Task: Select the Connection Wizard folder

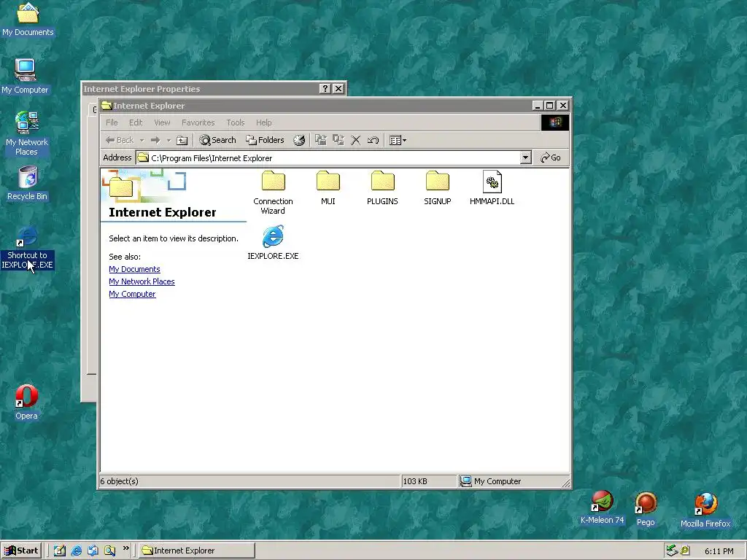Action: coord(273,192)
